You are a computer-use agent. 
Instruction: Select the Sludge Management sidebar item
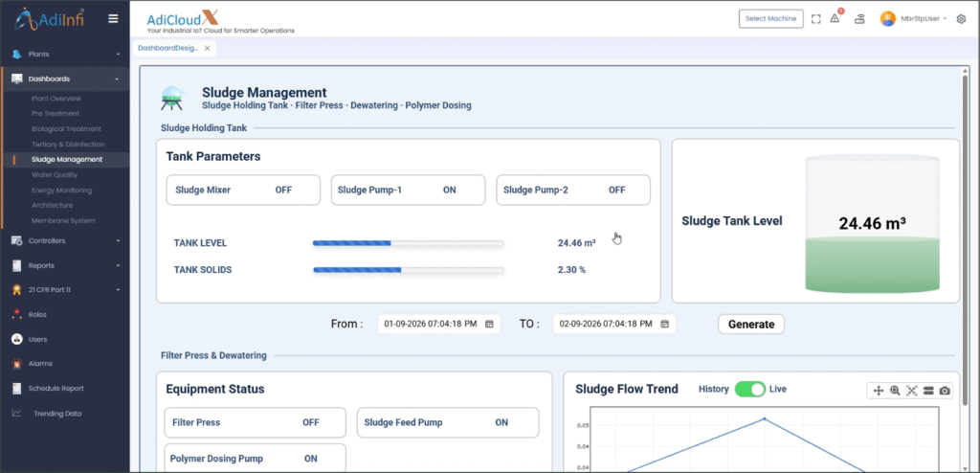point(67,160)
